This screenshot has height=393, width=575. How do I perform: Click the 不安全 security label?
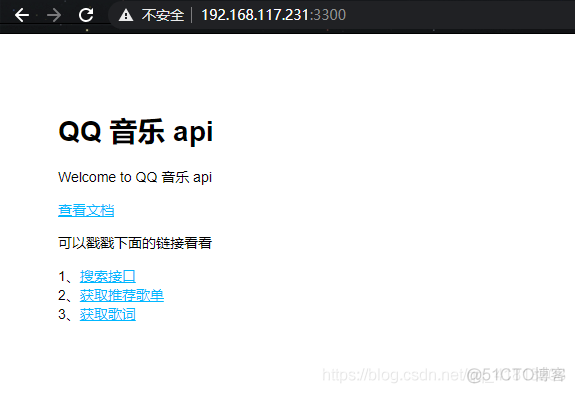tap(163, 15)
